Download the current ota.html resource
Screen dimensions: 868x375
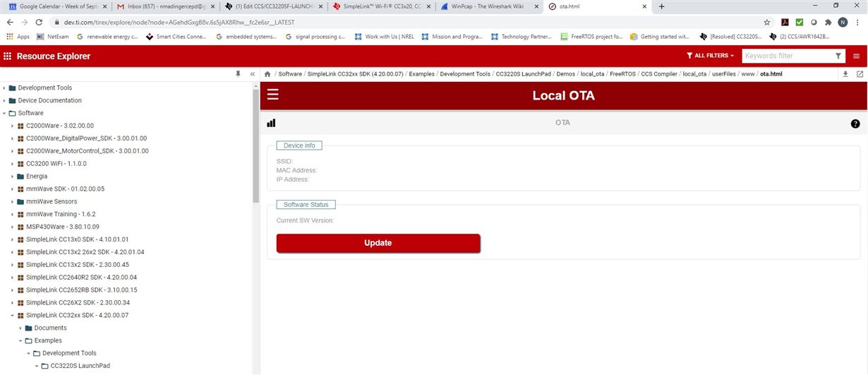(845, 73)
